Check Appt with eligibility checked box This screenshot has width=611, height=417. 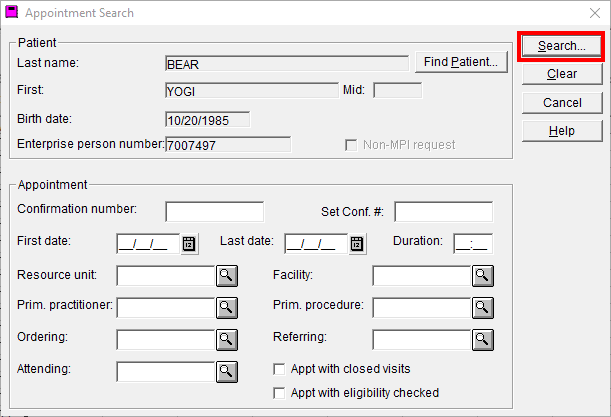pyautogui.click(x=279, y=393)
